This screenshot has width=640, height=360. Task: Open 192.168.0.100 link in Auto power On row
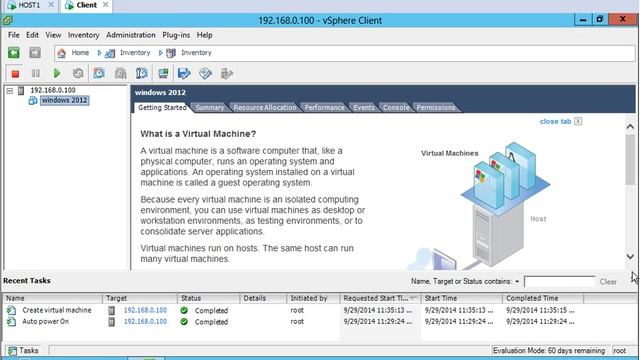(145, 322)
